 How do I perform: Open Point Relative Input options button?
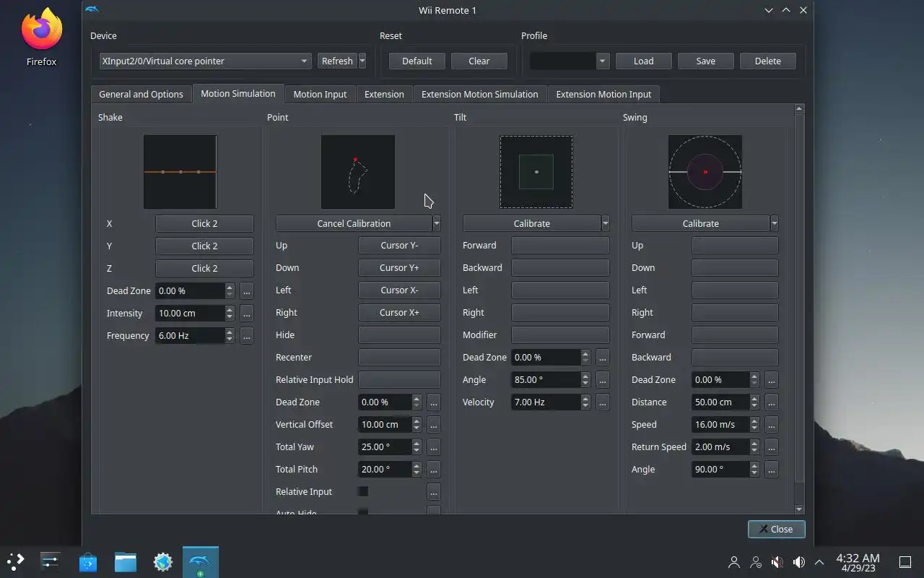[433, 491]
